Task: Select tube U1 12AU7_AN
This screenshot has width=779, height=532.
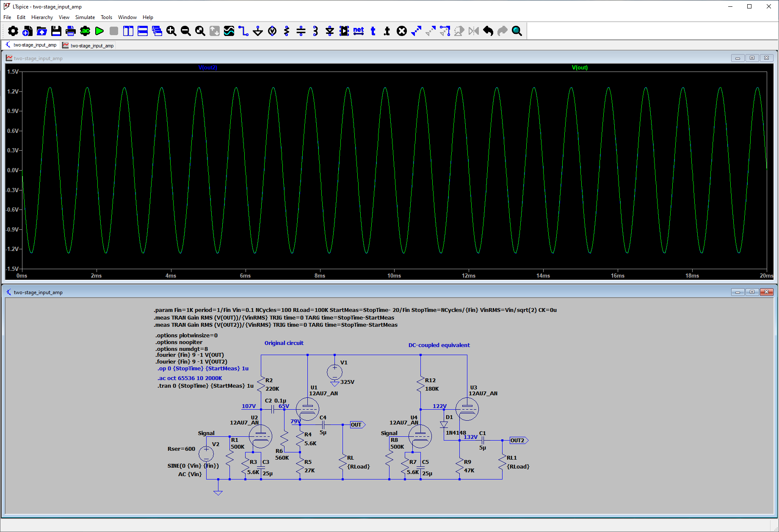Action: tap(307, 409)
